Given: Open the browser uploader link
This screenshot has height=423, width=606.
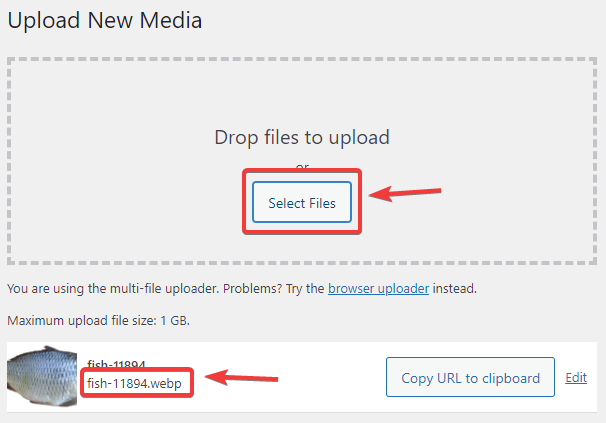Looking at the screenshot, I should 378,288.
